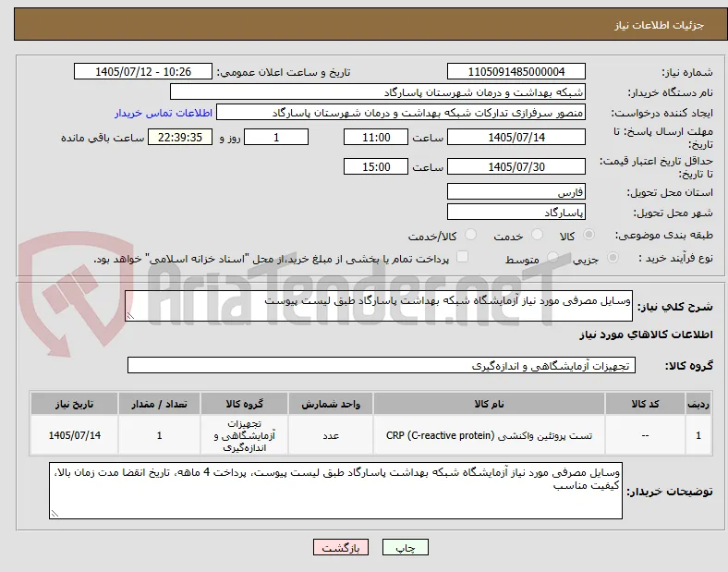Click the کد کالا column header

point(645,404)
